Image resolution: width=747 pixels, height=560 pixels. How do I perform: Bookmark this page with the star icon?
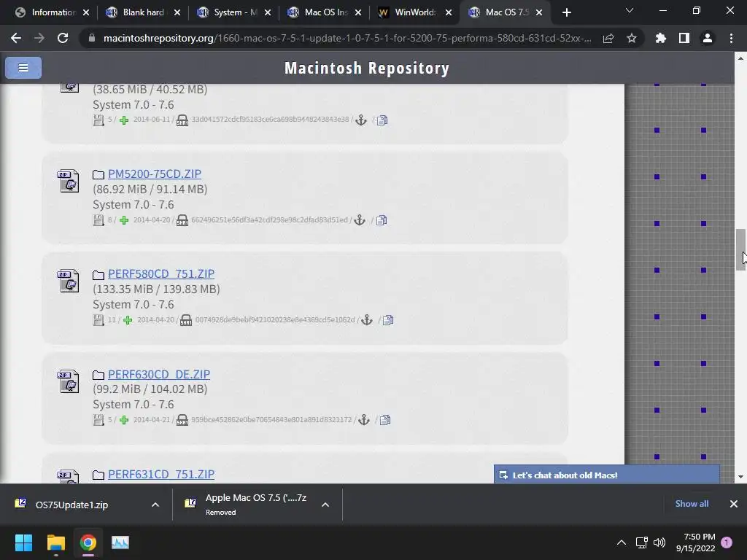[632, 38]
